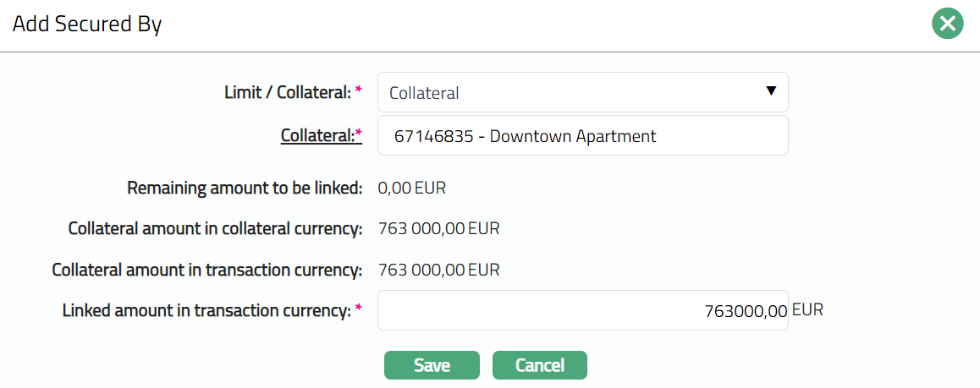Click Collateral amount in collateral currency label
The image size is (980, 388).
215,228
